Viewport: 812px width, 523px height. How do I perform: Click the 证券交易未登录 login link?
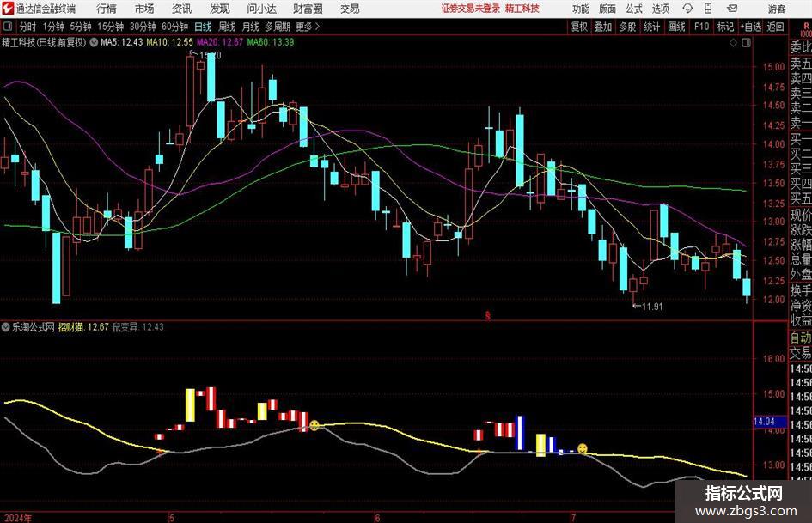tap(471, 9)
